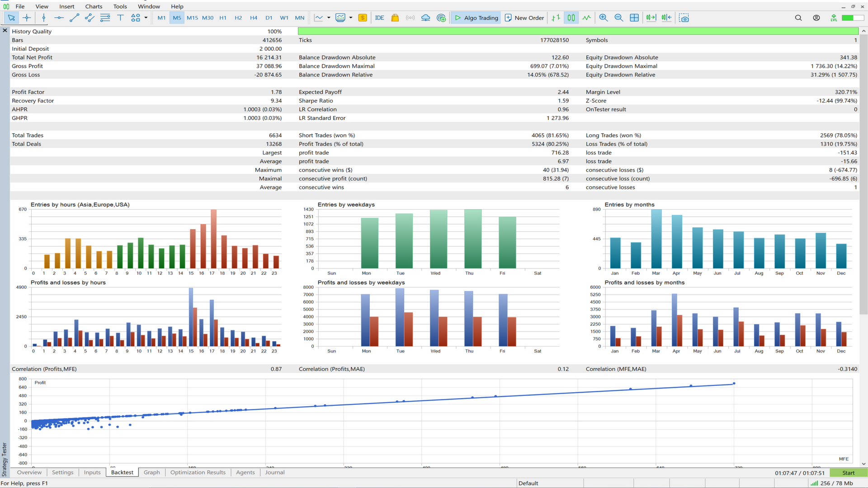Open the indicators list dropdown arrow
Viewport: 868px width, 488px height.
coord(329,18)
